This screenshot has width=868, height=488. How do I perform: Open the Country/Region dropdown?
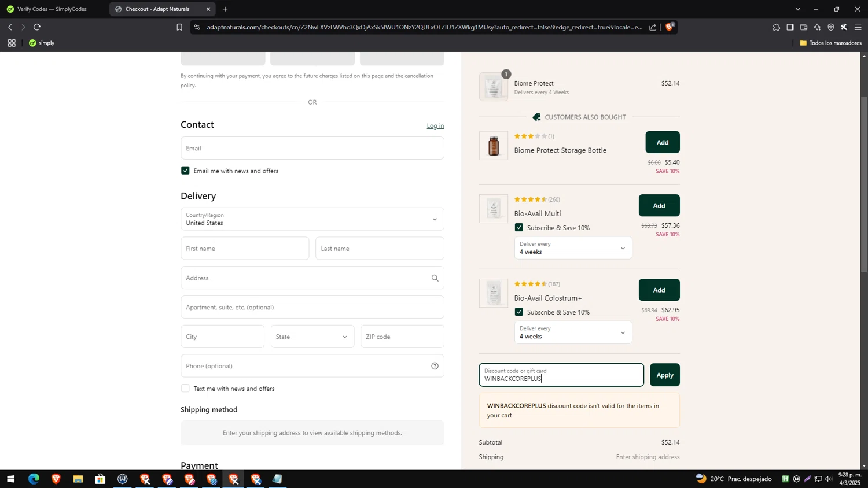pyautogui.click(x=312, y=219)
